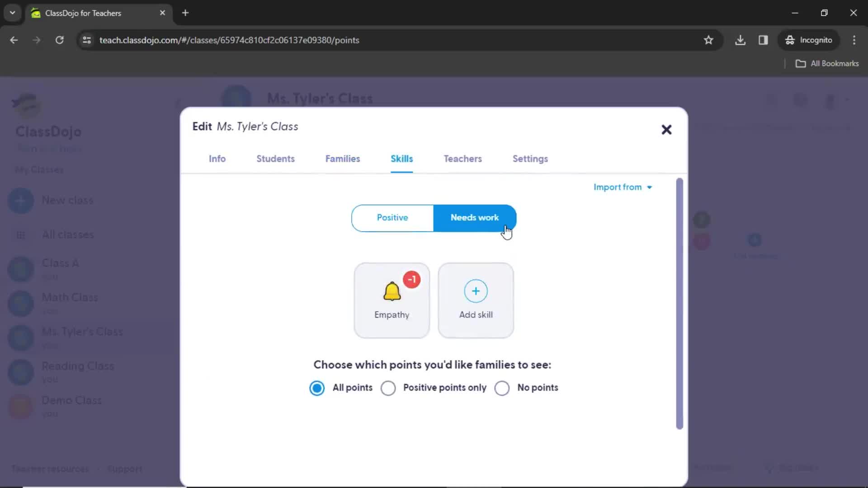
Task: Click the bell notification icon on Empathy
Action: coord(391,291)
